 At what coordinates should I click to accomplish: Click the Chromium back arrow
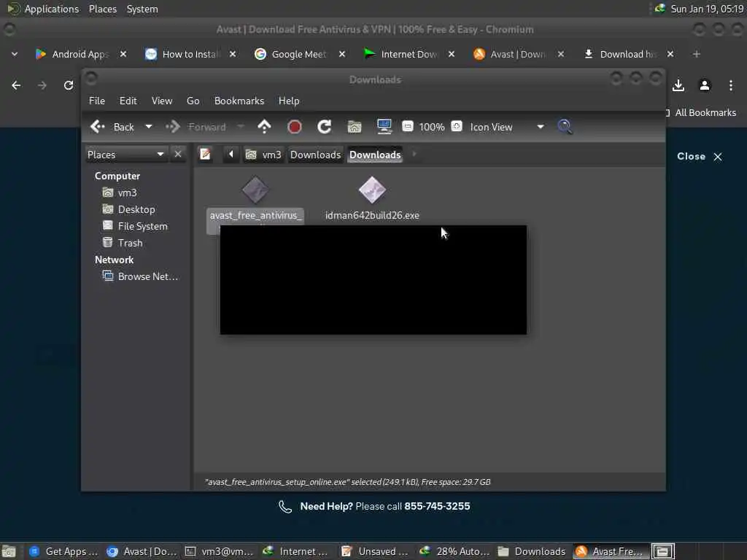point(16,85)
